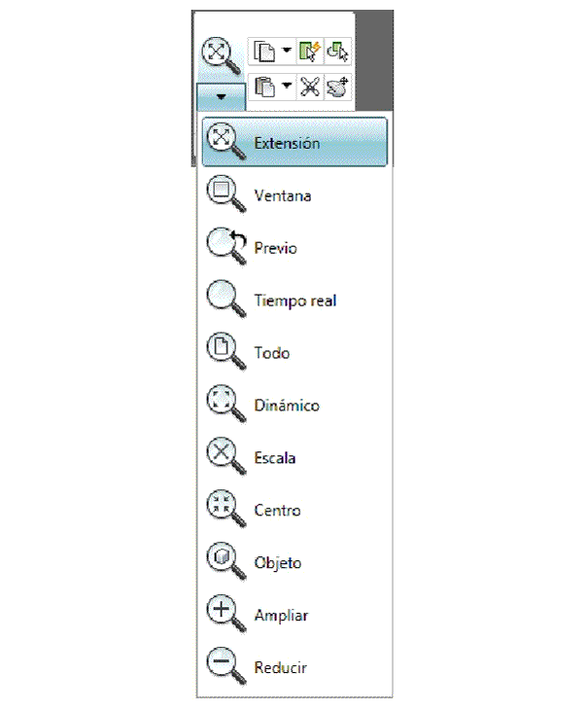Select the Previo zoom option

coord(275,248)
